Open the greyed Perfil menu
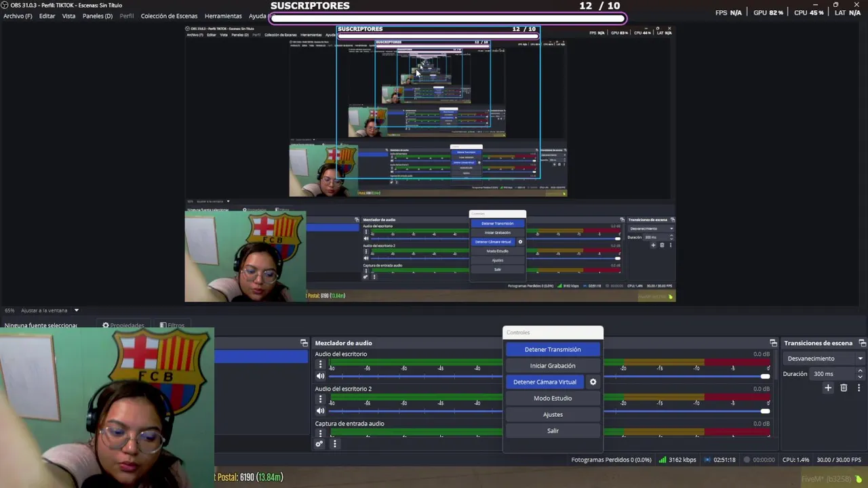 click(x=127, y=16)
